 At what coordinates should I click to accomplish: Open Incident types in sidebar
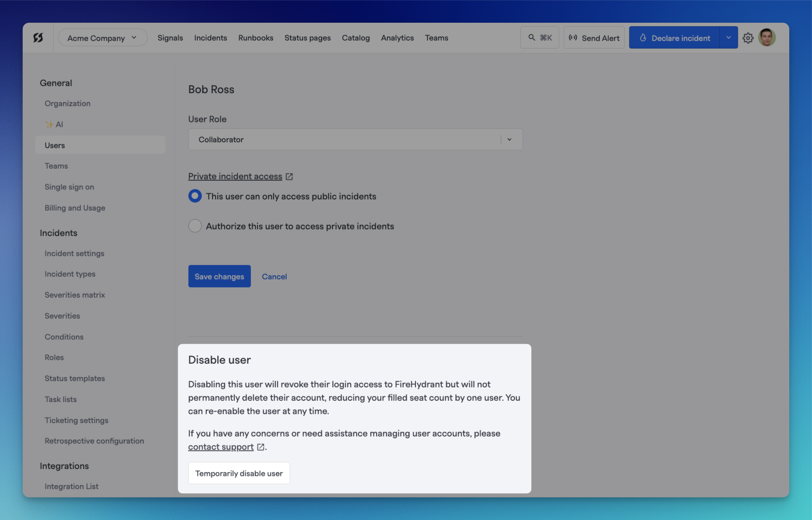pos(70,274)
